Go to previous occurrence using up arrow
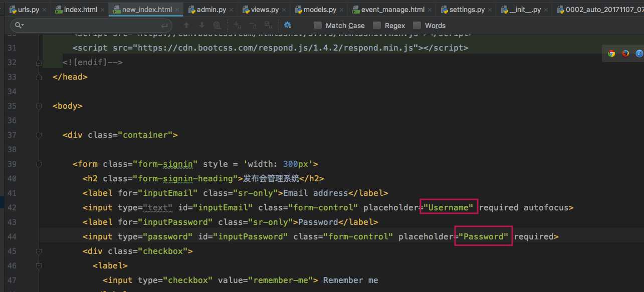The height and width of the screenshot is (292, 644). tap(186, 26)
